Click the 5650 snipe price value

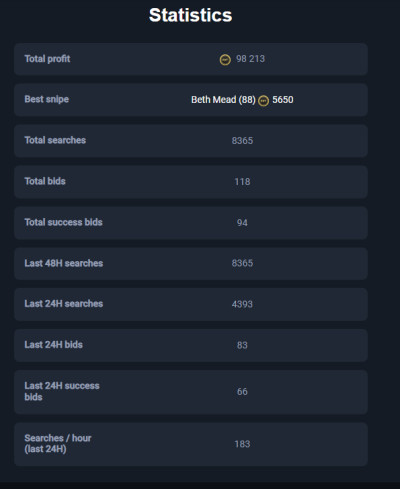(283, 100)
